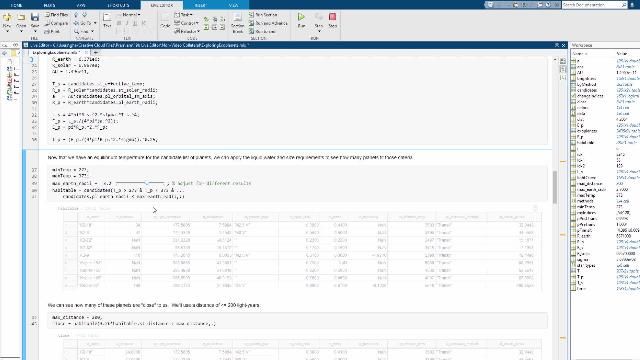Click the Search Documentation field
Screen dimensions: 640x360
click(x=594, y=4)
